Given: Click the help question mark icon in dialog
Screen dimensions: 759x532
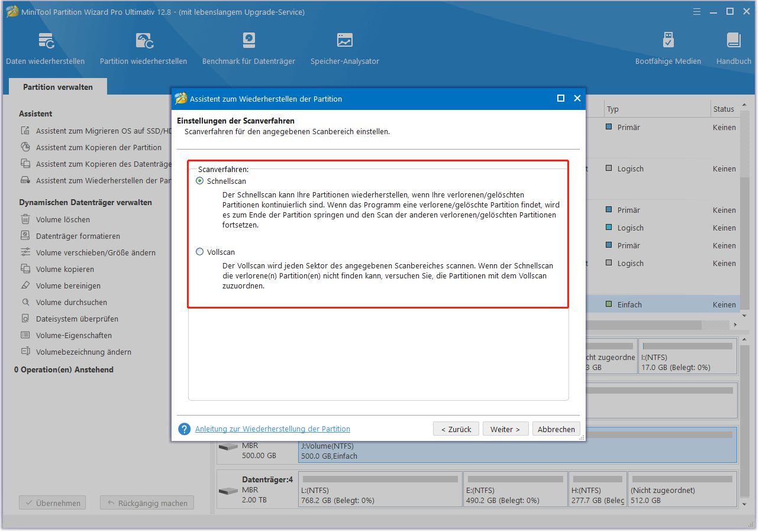Looking at the screenshot, I should coord(185,429).
